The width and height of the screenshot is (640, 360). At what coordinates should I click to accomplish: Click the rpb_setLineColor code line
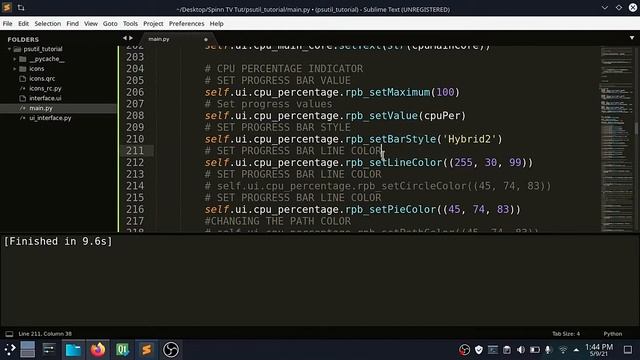click(369, 162)
